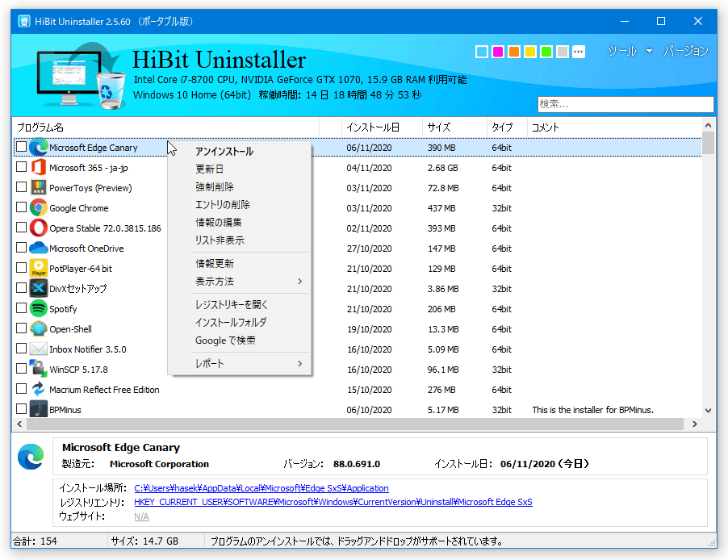Pick the gray theme color swatch
Image resolution: width=728 pixels, height=560 pixels.
(563, 52)
